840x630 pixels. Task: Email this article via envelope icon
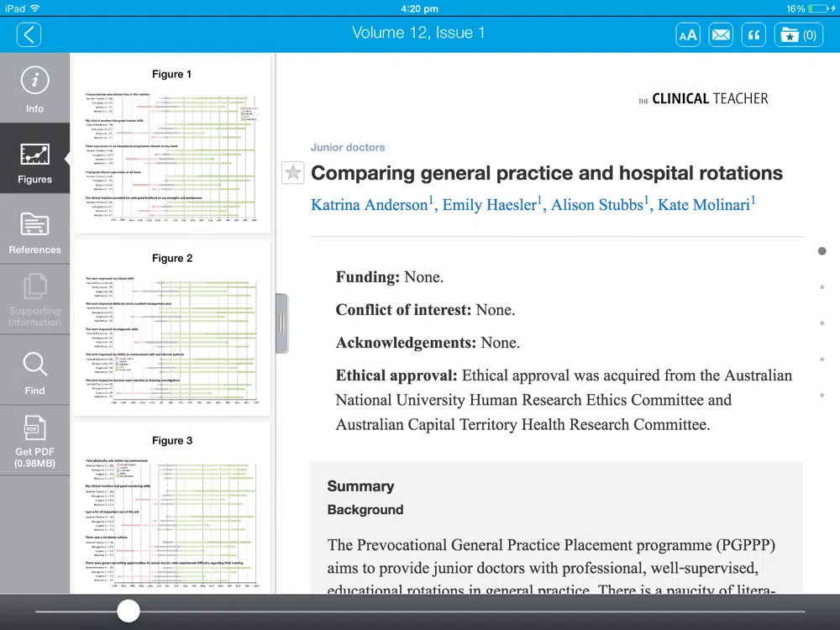pyautogui.click(x=721, y=35)
